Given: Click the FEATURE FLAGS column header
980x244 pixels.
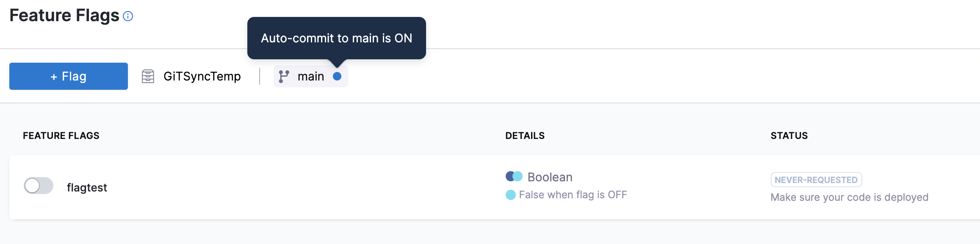Looking at the screenshot, I should click(61, 136).
